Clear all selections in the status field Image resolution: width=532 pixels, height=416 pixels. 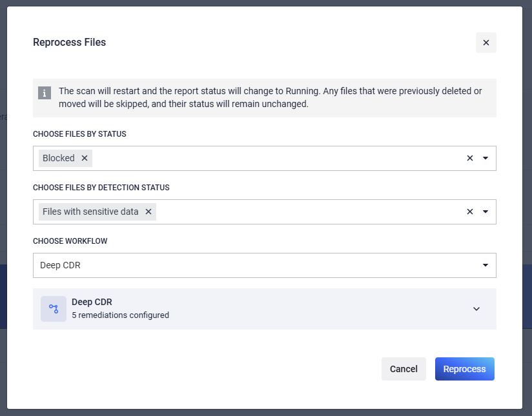470,158
